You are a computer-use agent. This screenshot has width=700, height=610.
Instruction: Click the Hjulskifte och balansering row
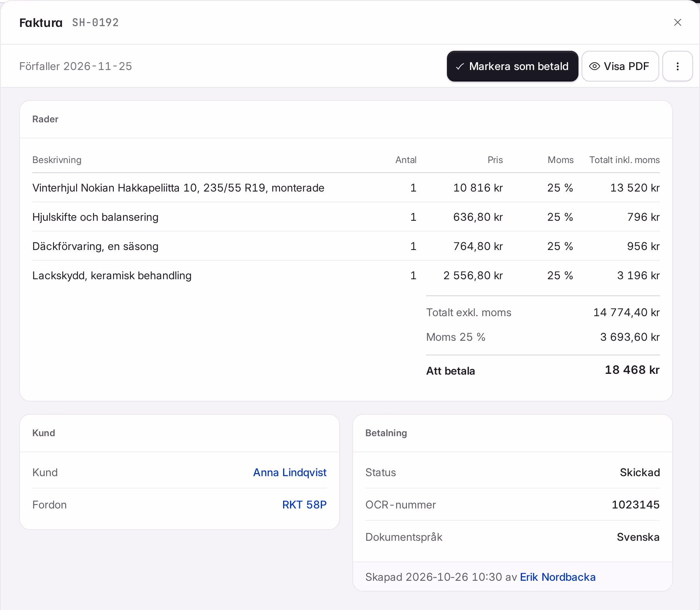pyautogui.click(x=346, y=217)
